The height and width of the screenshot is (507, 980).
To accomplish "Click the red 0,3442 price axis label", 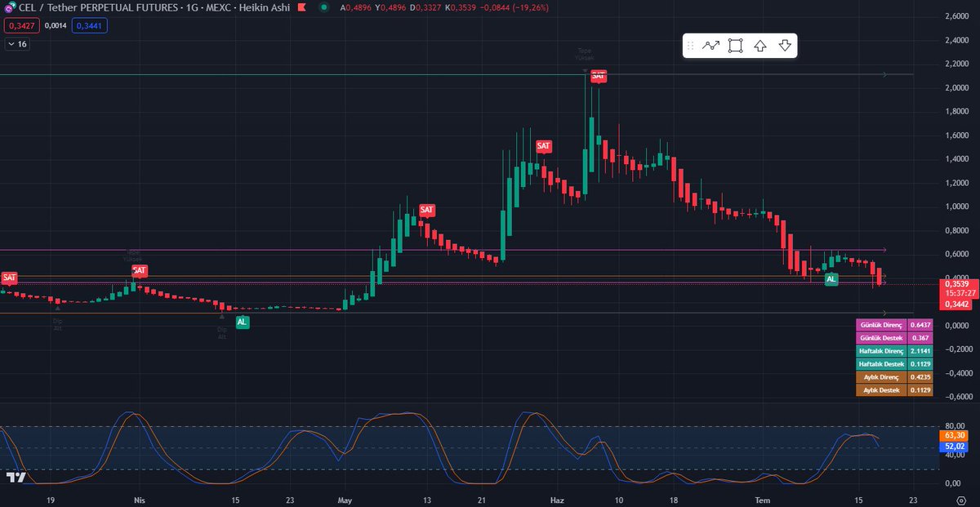I will click(957, 304).
